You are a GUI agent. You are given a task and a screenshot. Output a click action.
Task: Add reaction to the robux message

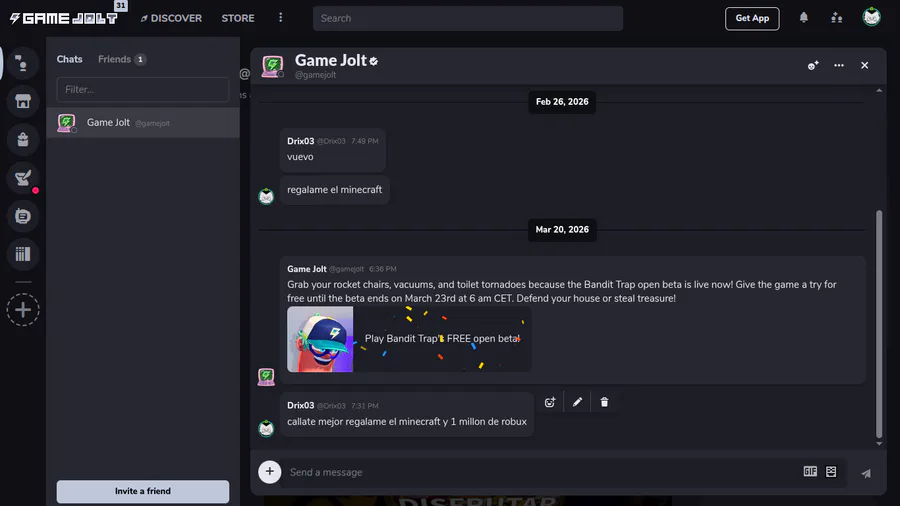tap(550, 402)
